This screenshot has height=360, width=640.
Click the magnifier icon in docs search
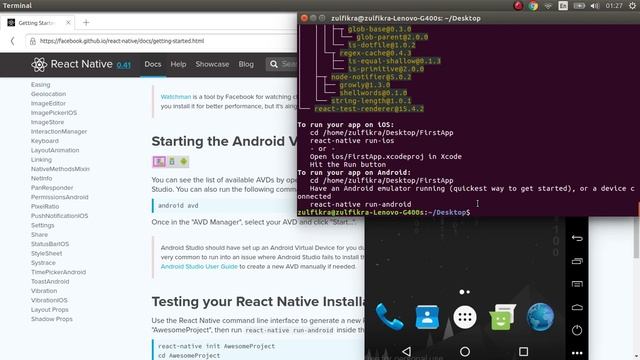click(x=273, y=64)
